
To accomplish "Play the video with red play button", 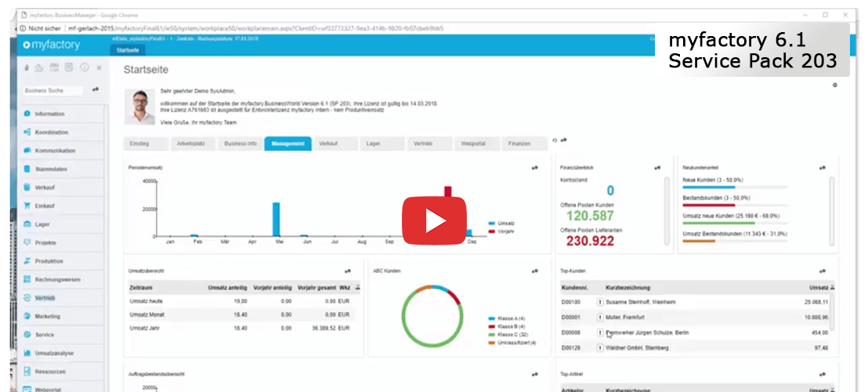I will (x=435, y=220).
